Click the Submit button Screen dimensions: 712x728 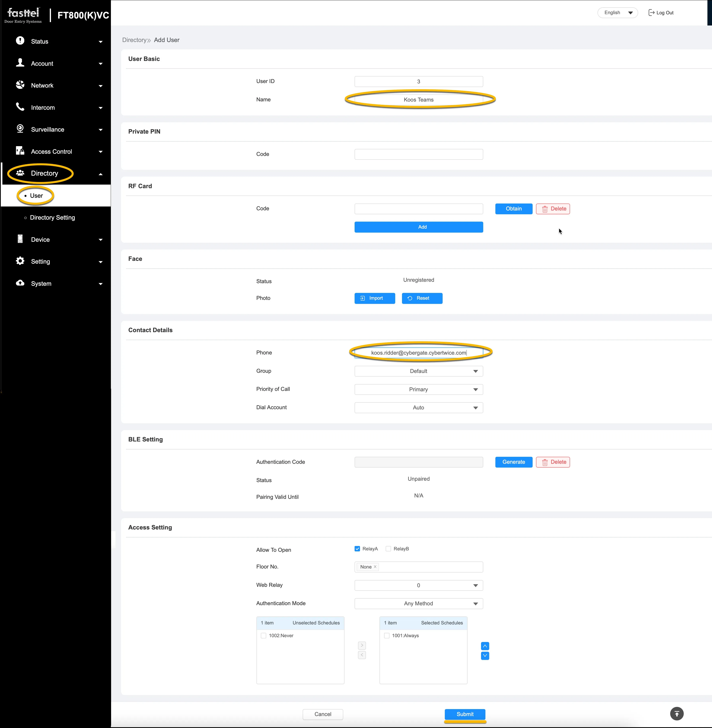[x=465, y=714]
